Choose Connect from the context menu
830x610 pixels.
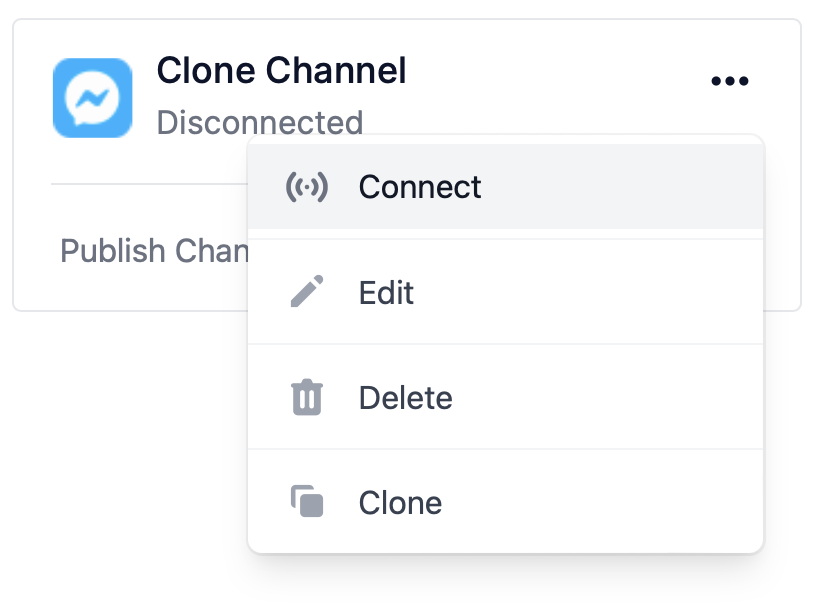[x=506, y=186]
